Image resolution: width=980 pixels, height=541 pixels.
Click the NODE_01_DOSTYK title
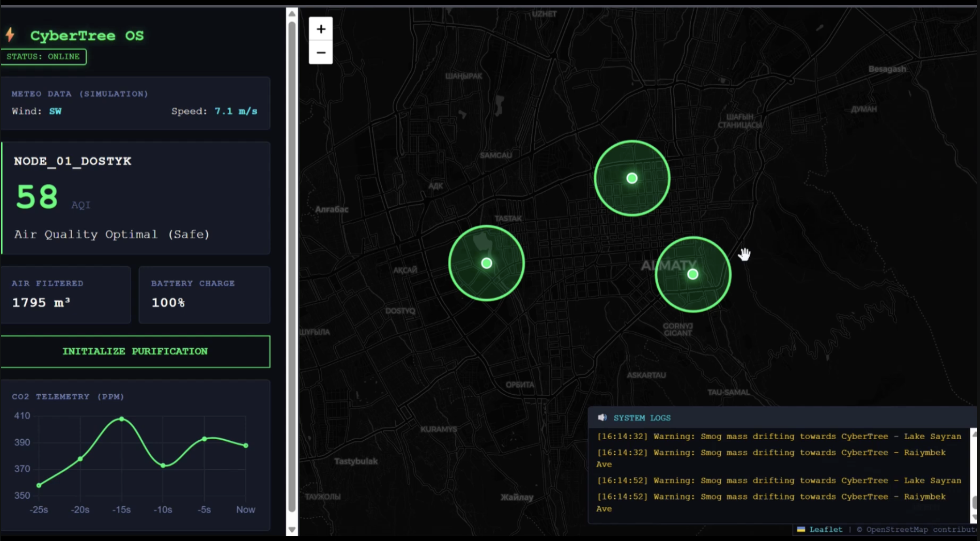(x=73, y=161)
